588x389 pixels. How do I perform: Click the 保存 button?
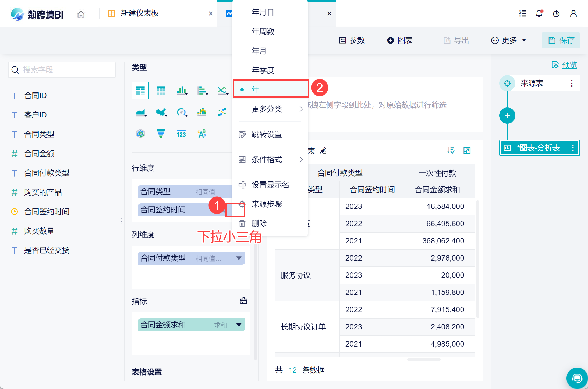point(561,40)
